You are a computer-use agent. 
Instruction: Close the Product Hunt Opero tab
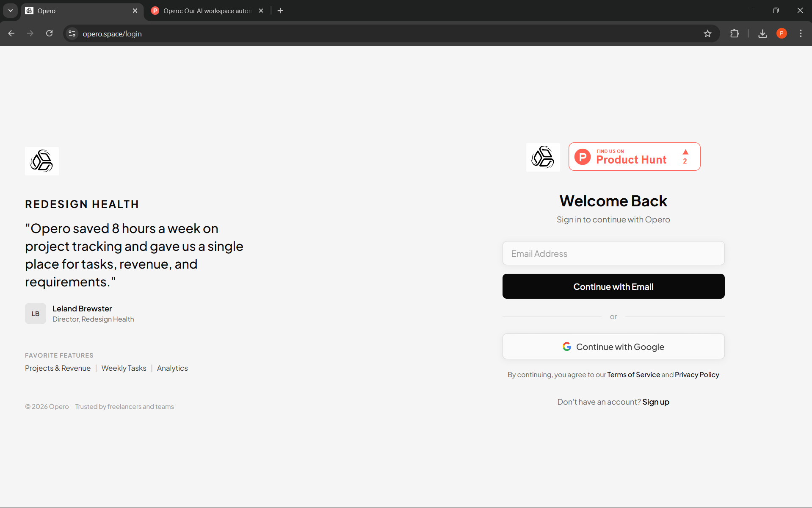point(261,11)
